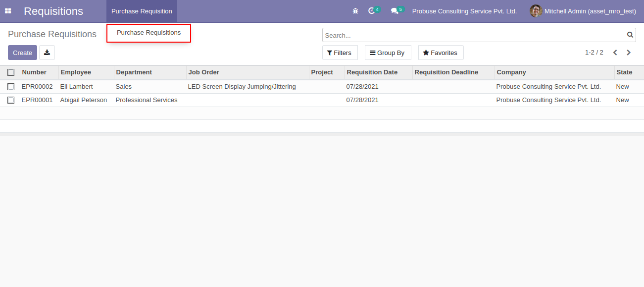This screenshot has width=644, height=287.
Task: Open record EPR00001
Action: [37, 100]
